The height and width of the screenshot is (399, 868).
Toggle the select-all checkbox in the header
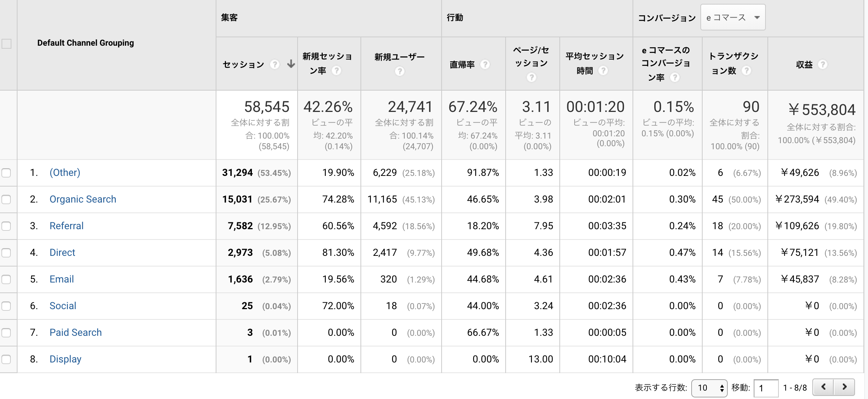(6, 43)
